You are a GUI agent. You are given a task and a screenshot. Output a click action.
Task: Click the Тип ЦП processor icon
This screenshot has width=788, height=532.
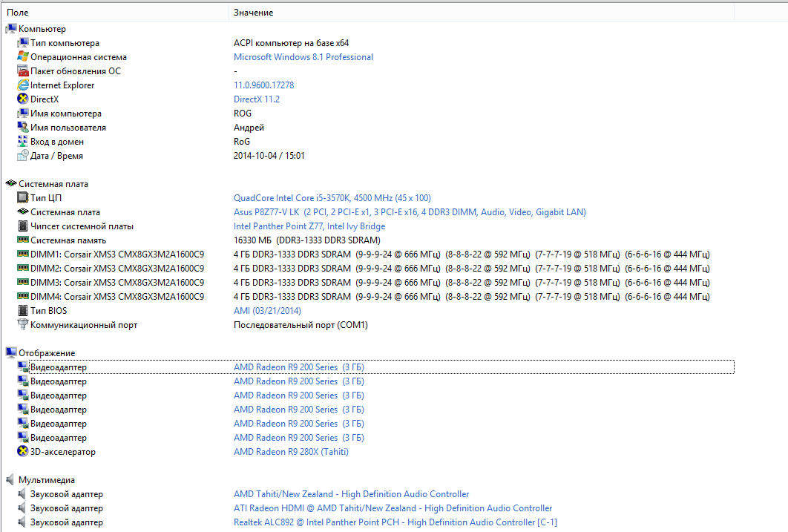[x=22, y=197]
